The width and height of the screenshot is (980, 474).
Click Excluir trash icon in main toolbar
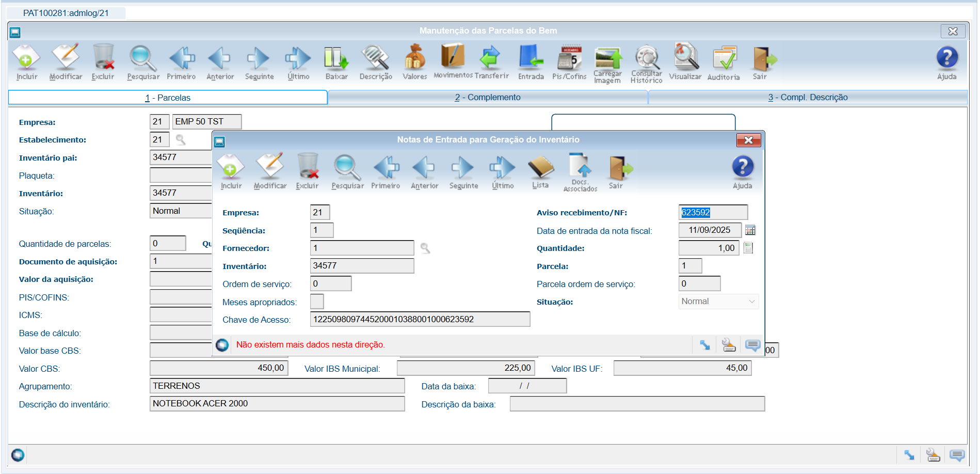point(103,62)
